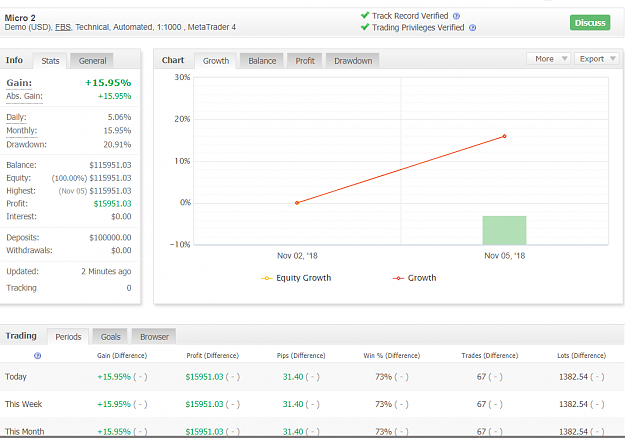
Task: Click the help icon in Trading table header
Action: pyautogui.click(x=37, y=356)
